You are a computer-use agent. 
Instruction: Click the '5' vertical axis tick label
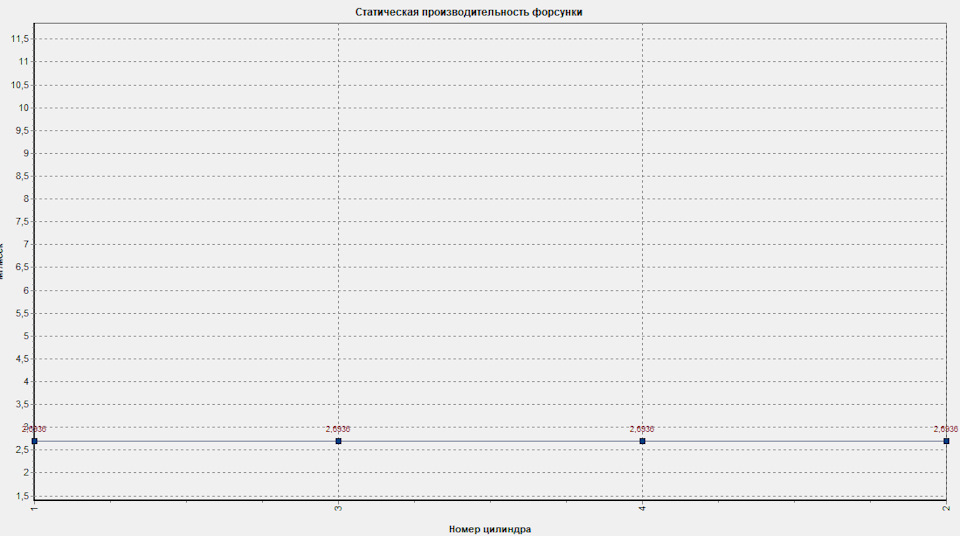coord(26,336)
